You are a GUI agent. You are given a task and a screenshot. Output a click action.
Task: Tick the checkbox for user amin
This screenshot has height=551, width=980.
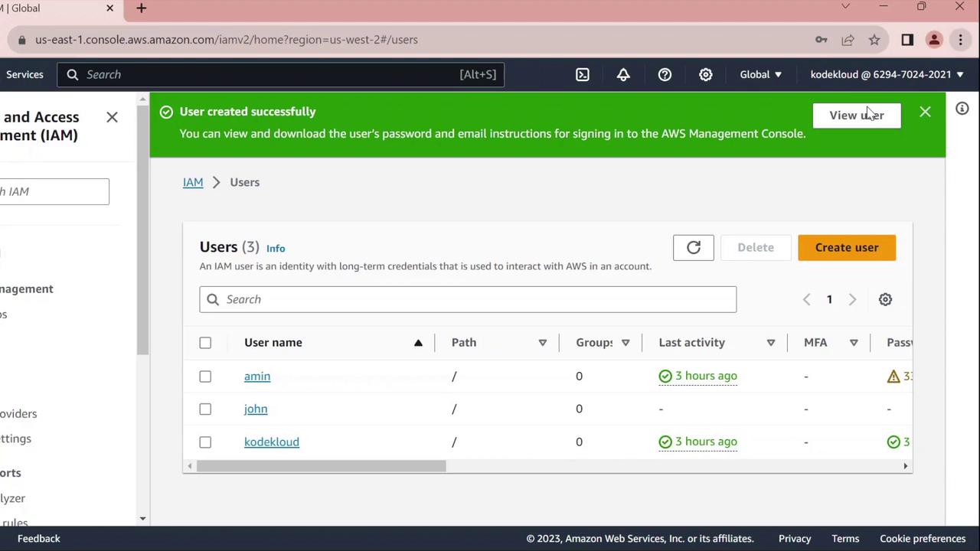(205, 377)
